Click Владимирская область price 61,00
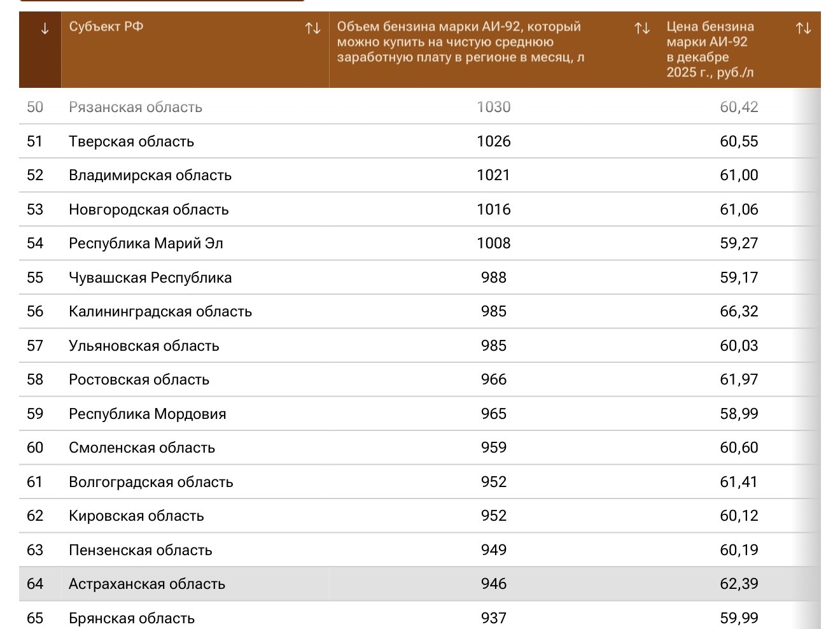Screen dimensions: 840x629 [738, 175]
